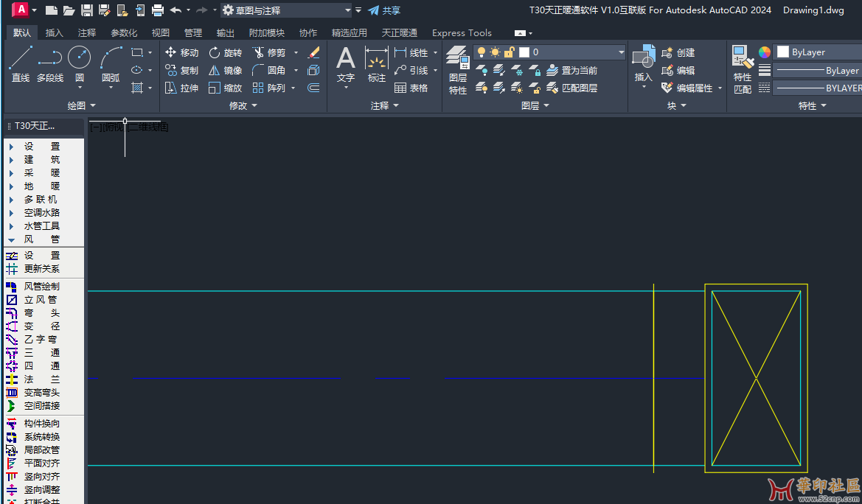Collapse the 风管 section in sidebar
This screenshot has width=862, height=504.
41,239
